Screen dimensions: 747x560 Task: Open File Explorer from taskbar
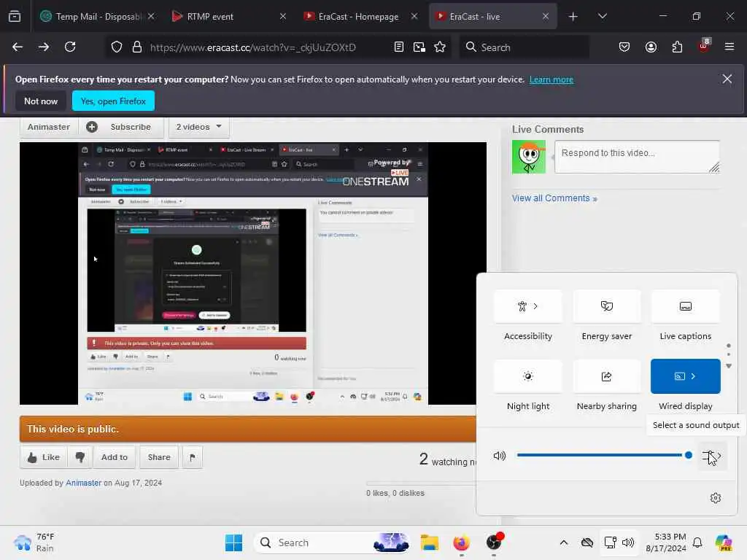click(429, 542)
